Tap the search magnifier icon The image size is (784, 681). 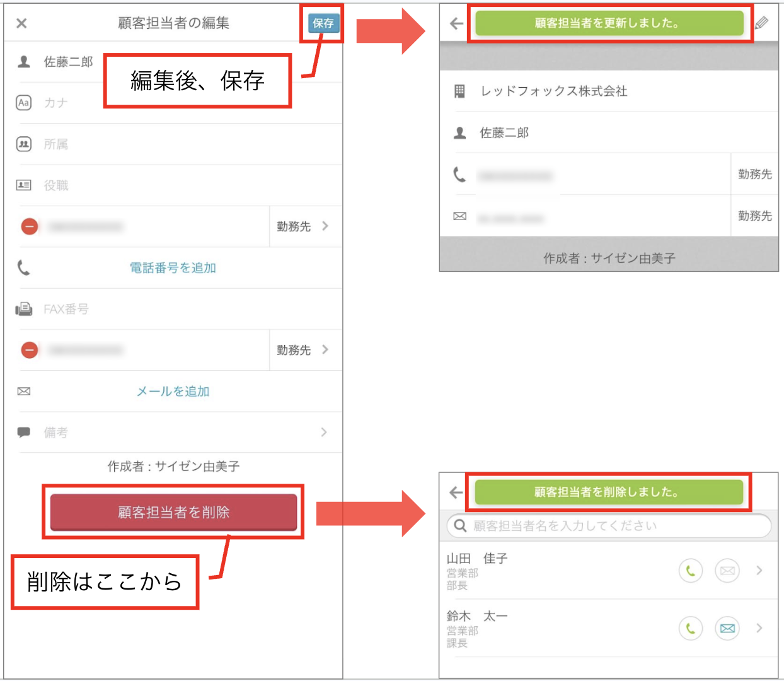coord(461,526)
